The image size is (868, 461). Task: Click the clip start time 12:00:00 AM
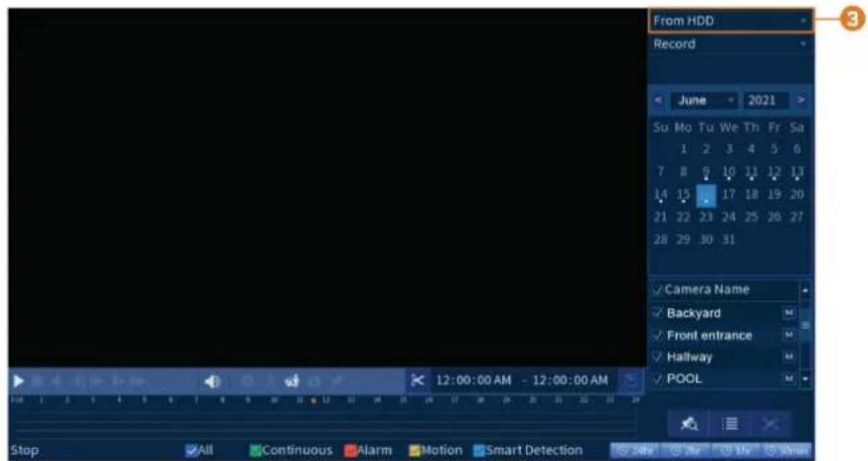[473, 381]
